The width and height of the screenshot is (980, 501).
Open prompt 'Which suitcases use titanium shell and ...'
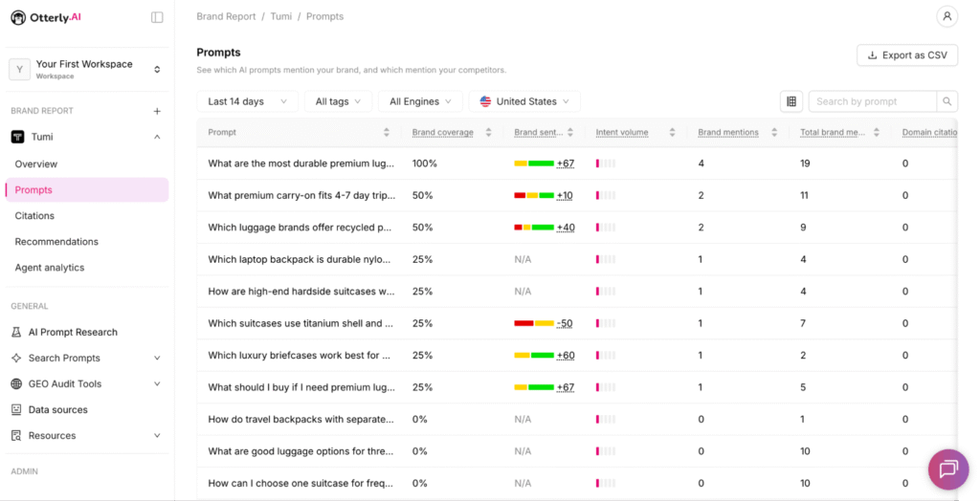(301, 323)
